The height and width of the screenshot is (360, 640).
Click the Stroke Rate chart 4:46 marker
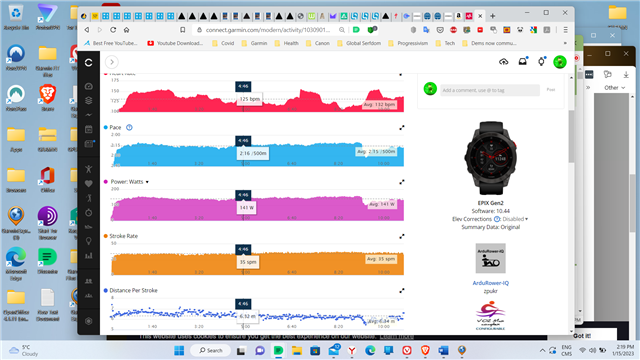[243, 249]
